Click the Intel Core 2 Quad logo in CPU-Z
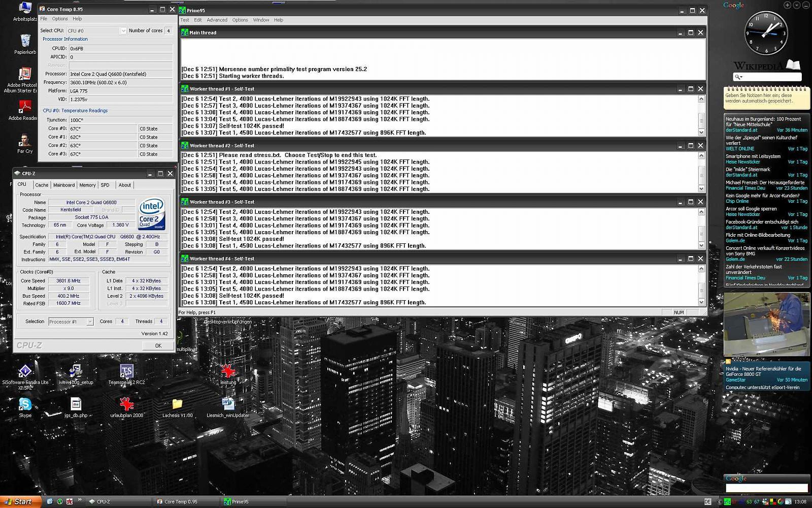The image size is (812, 508). coord(152,214)
